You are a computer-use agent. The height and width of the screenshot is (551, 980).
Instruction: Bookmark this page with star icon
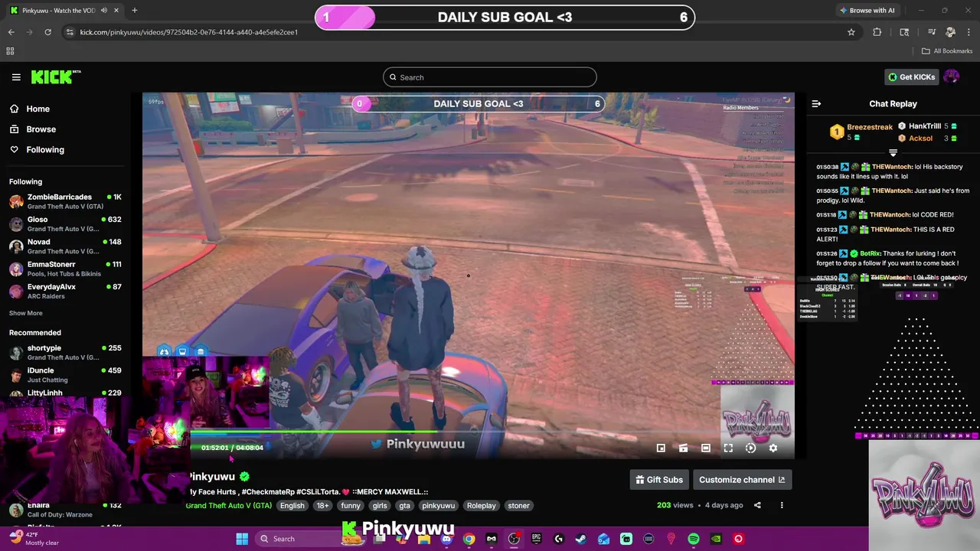851,32
